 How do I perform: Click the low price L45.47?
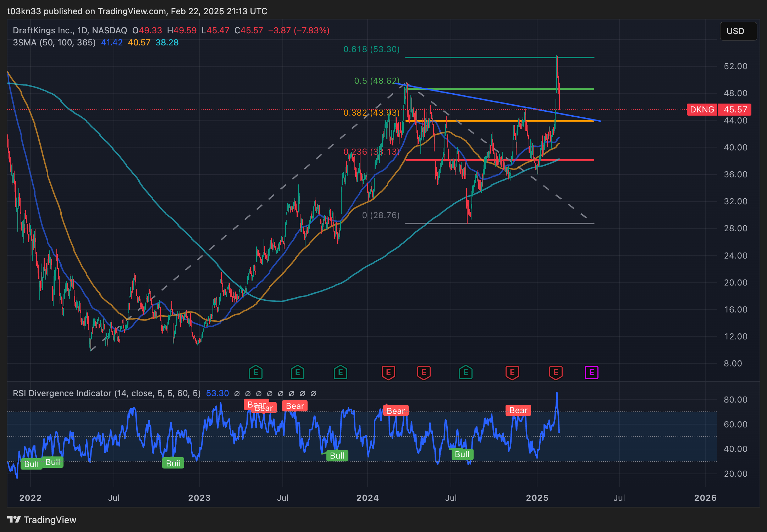(x=215, y=31)
